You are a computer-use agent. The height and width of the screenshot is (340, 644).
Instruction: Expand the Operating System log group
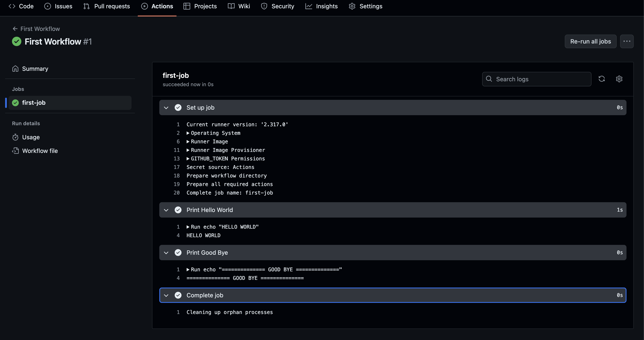click(x=188, y=133)
